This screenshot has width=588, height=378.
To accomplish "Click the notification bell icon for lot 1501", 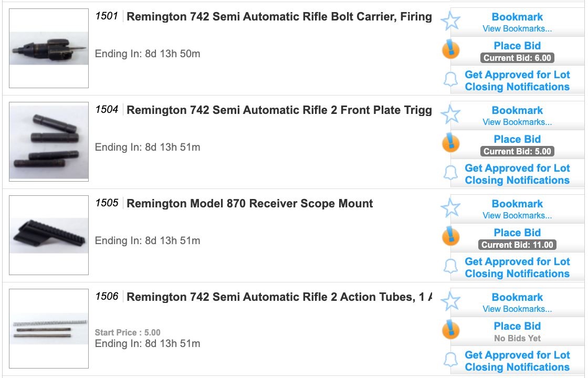I will point(450,80).
